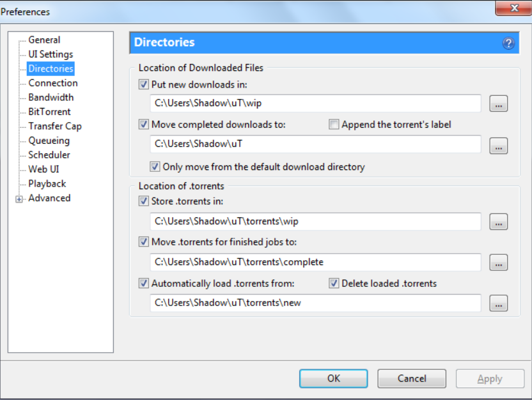
Task: Browse folder for new downloads location
Action: coord(498,103)
